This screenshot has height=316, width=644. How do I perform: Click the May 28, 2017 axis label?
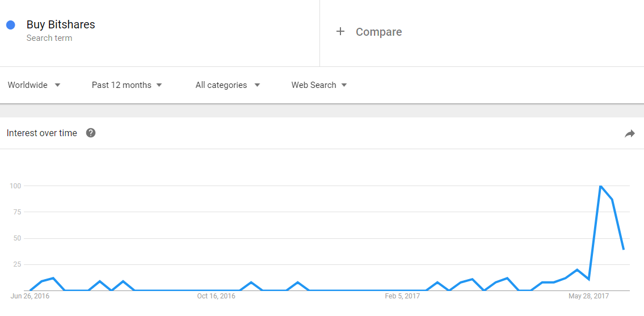pyautogui.click(x=588, y=296)
